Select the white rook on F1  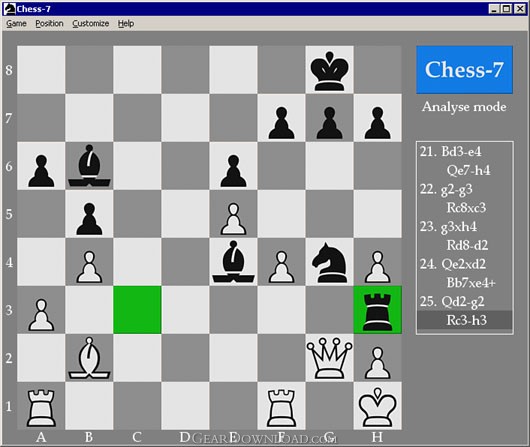click(x=281, y=408)
